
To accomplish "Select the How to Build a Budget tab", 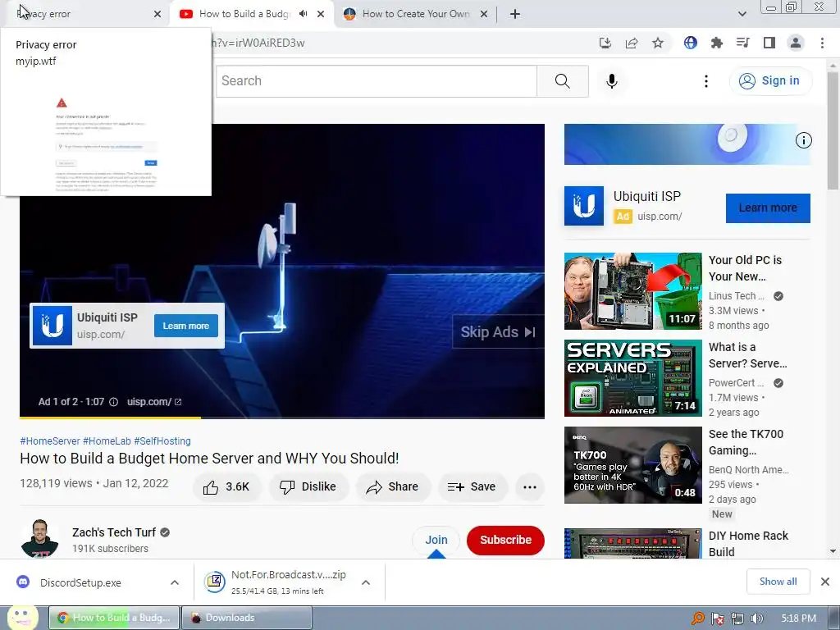I will (x=244, y=14).
